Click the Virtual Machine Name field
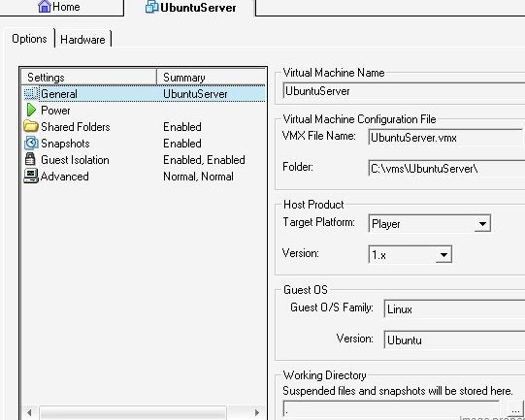The image size is (525, 420). tap(404, 91)
